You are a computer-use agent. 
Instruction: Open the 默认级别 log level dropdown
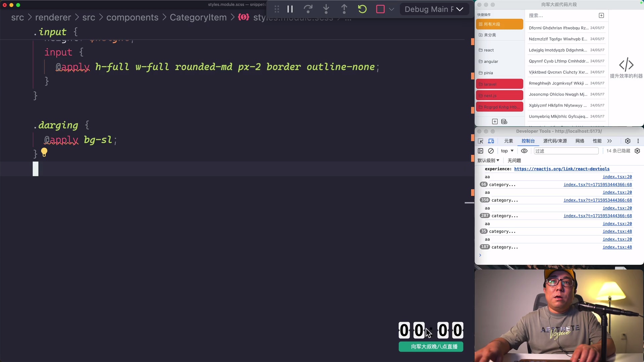click(x=488, y=161)
